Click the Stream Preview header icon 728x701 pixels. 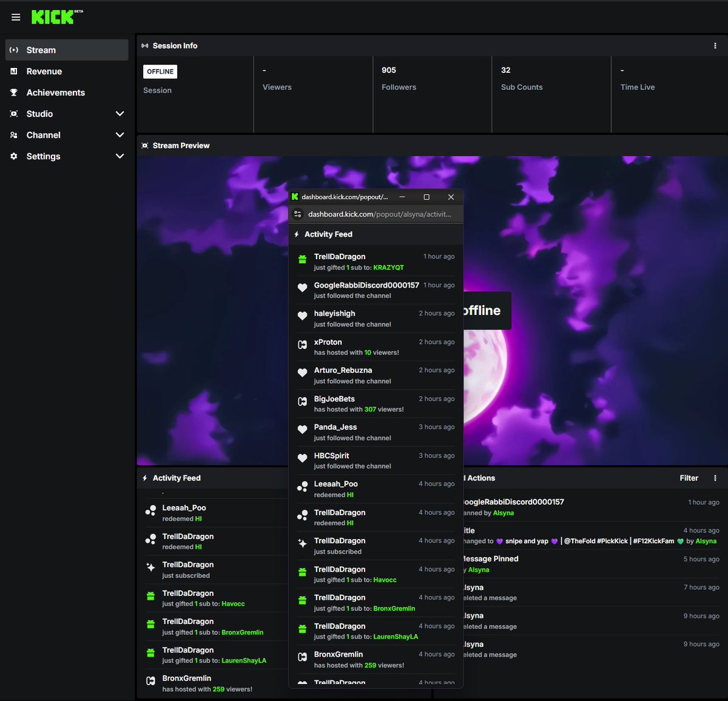[145, 146]
